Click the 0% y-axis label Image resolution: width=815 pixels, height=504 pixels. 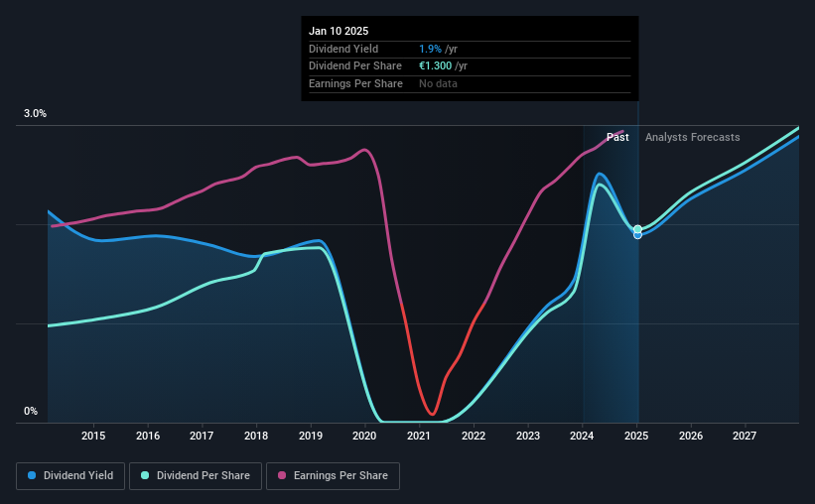pyautogui.click(x=31, y=412)
